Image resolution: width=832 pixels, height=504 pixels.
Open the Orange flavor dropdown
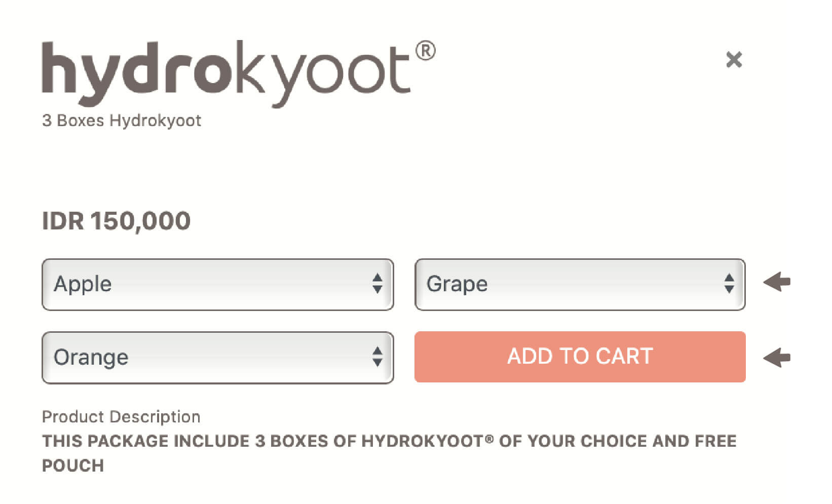point(218,358)
